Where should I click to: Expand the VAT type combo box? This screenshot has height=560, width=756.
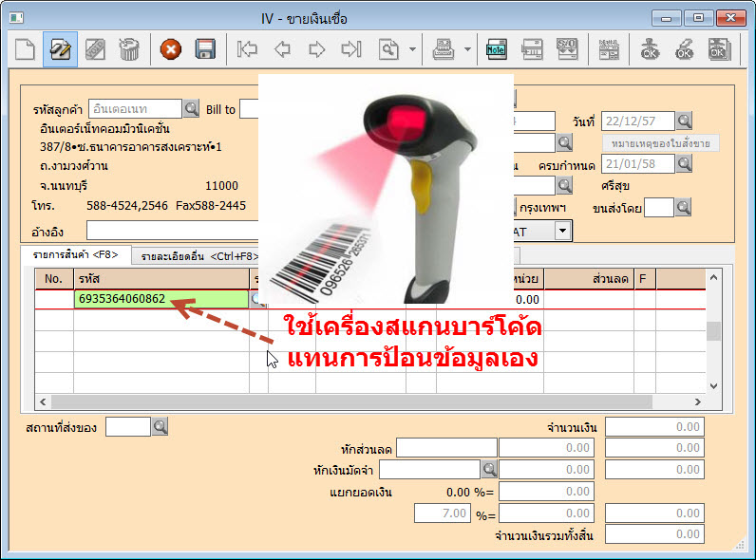[x=562, y=231]
